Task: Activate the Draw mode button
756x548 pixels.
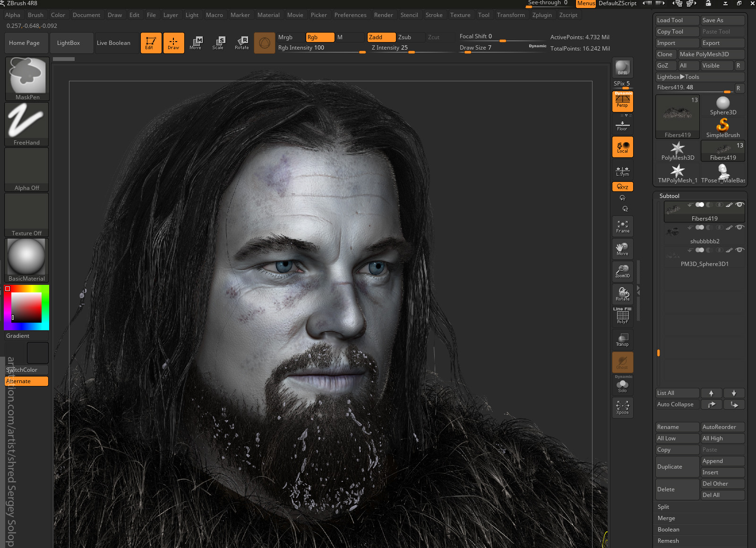Action: pyautogui.click(x=173, y=43)
